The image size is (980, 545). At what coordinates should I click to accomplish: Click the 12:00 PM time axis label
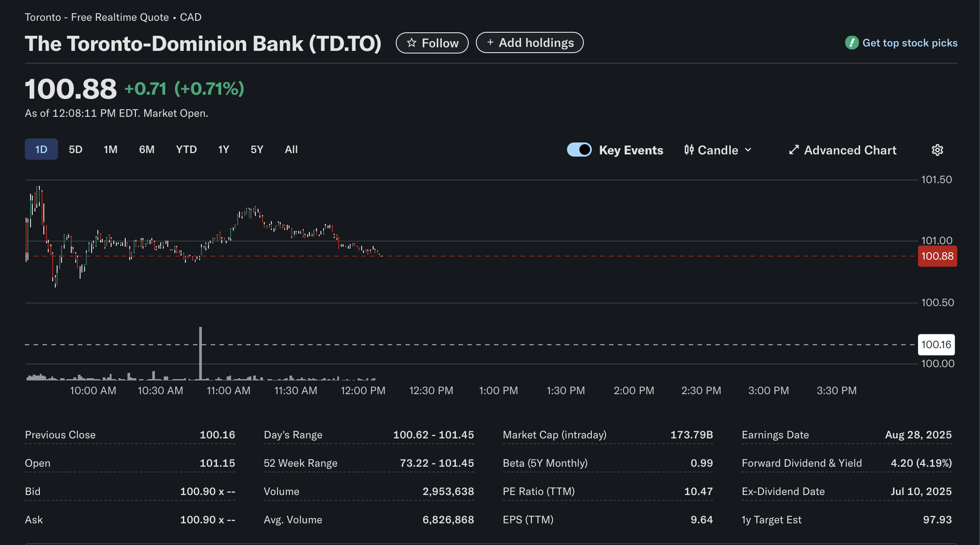[x=363, y=391]
